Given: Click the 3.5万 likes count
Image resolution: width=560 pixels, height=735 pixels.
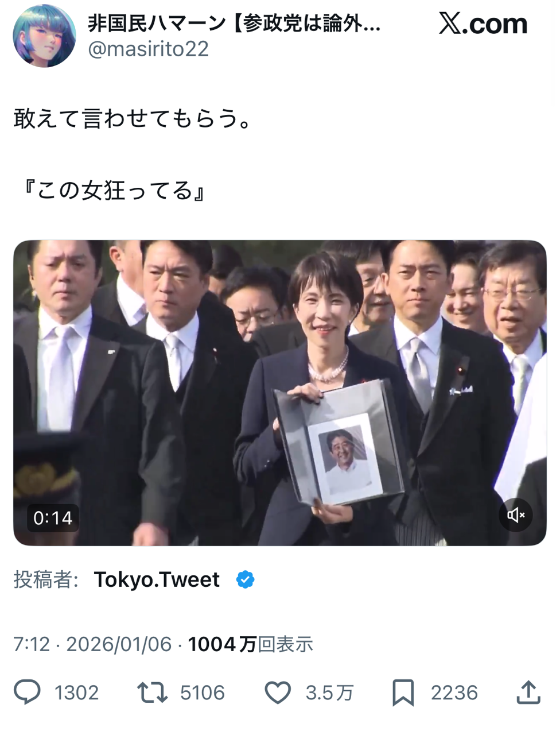Looking at the screenshot, I should pos(329,693).
